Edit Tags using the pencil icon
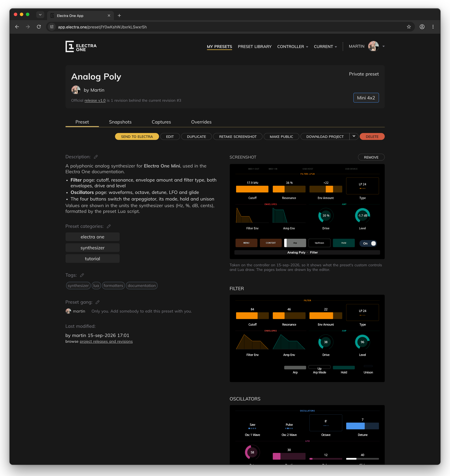450x476 pixels. [x=82, y=275]
